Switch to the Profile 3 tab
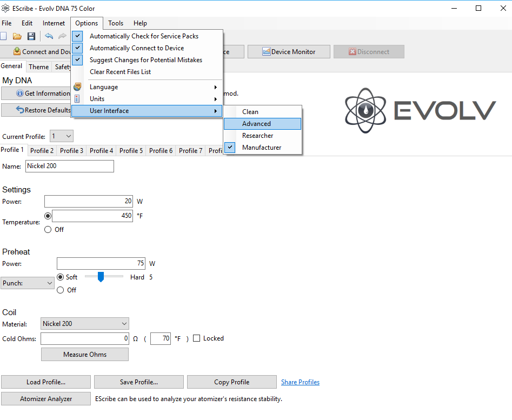 (71, 151)
